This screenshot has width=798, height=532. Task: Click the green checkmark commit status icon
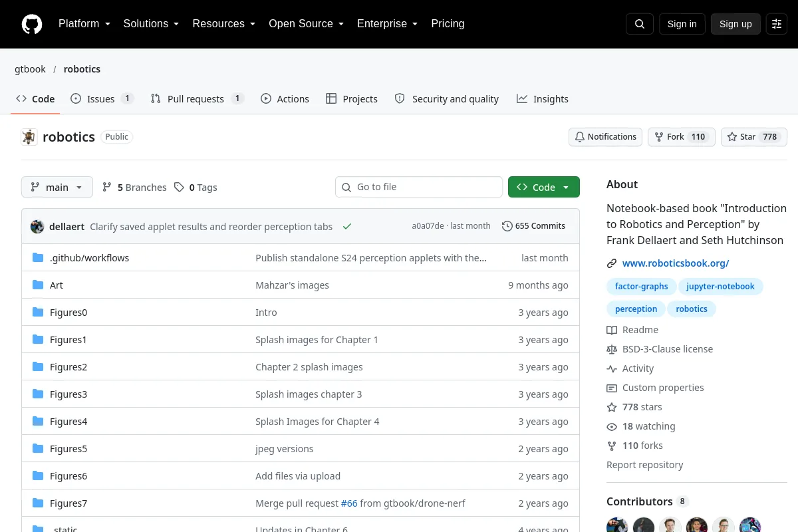(x=346, y=226)
